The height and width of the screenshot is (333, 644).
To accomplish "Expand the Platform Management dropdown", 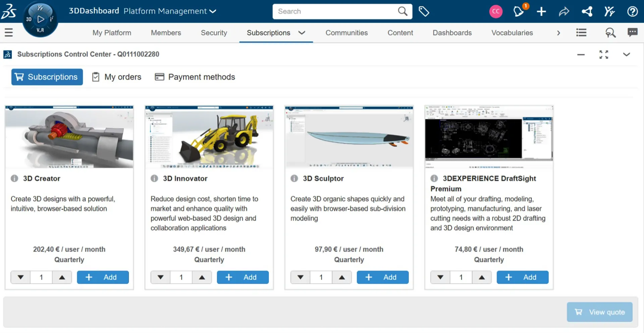I will (213, 11).
